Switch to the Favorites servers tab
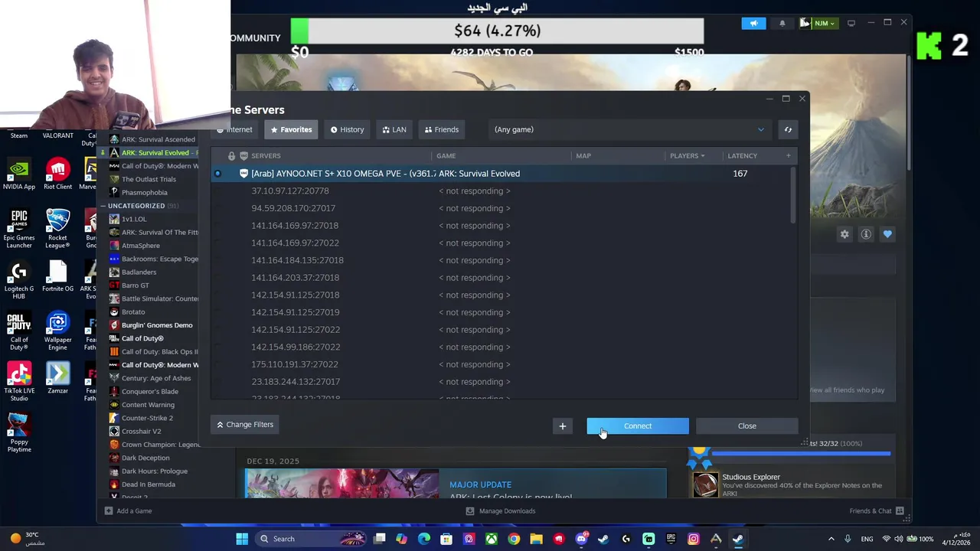 291,129
